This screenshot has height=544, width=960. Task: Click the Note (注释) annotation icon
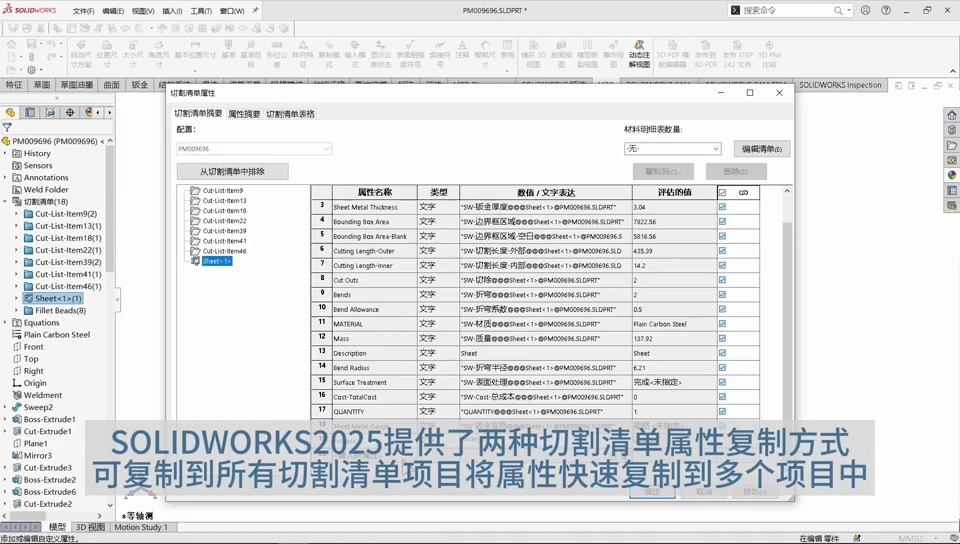(462, 49)
